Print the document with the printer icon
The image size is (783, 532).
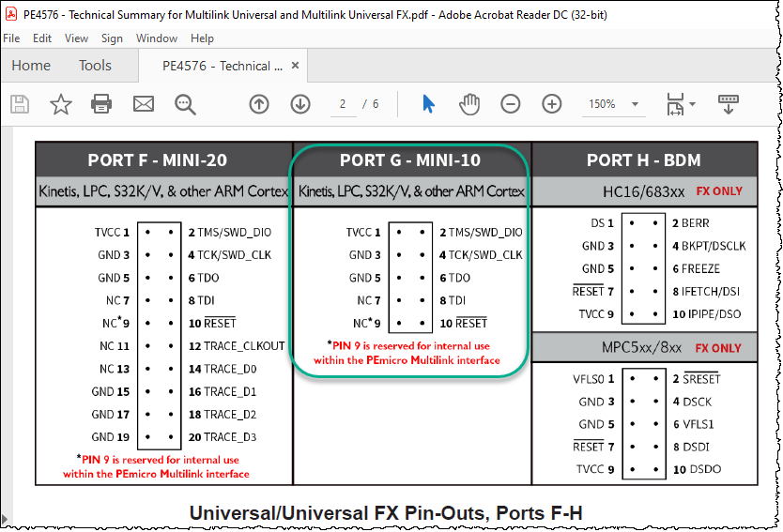point(101,104)
